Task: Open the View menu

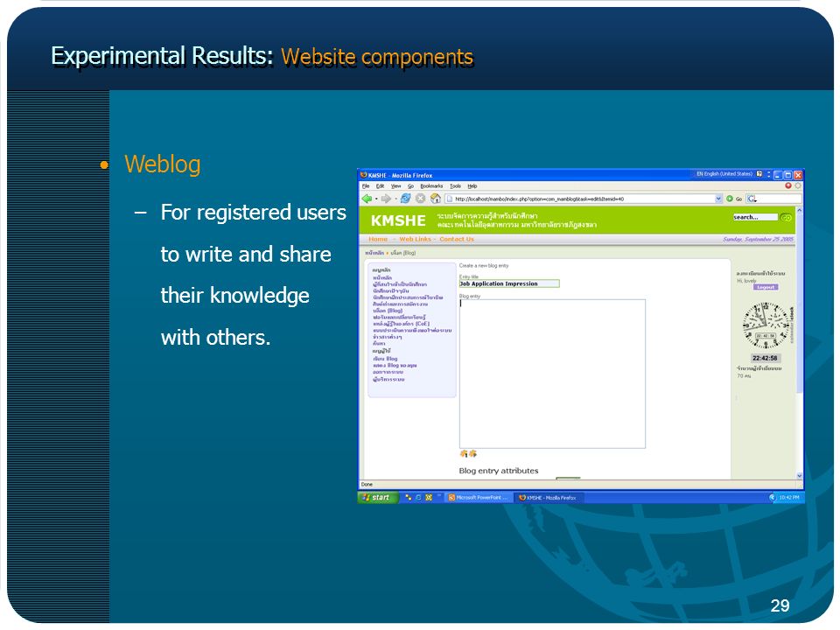Action: (x=395, y=186)
